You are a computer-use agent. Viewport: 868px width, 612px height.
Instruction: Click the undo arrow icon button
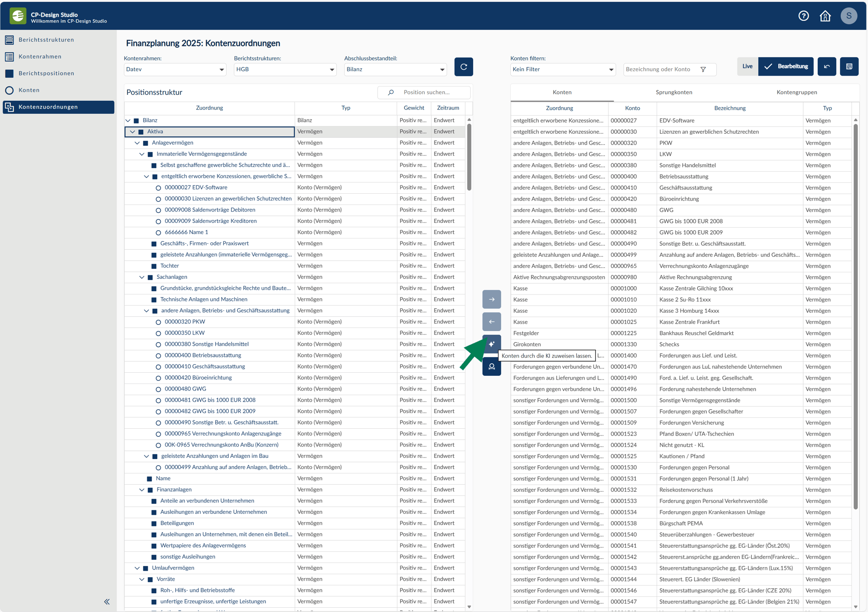[826, 66]
